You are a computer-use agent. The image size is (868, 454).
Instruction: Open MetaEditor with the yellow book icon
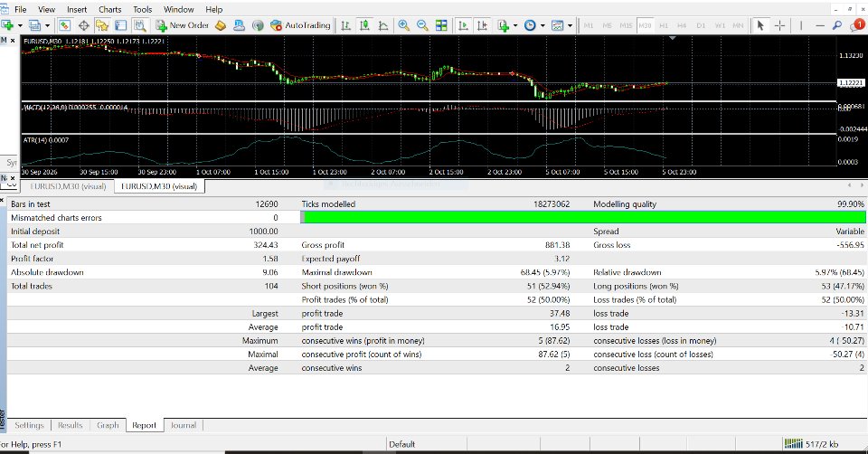[221, 25]
